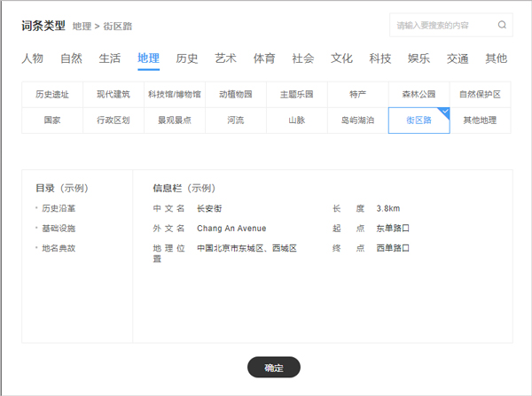Pick the 行政区划 subcategory

click(113, 120)
